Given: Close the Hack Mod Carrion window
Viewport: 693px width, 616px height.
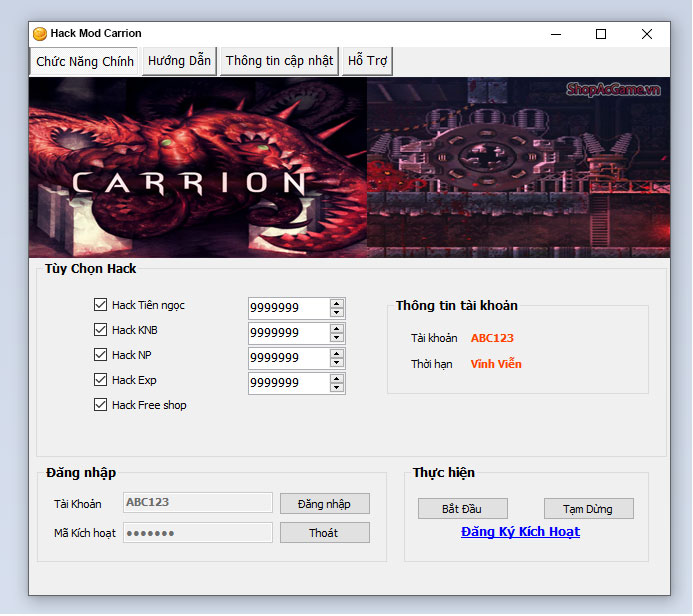Looking at the screenshot, I should 647,34.
